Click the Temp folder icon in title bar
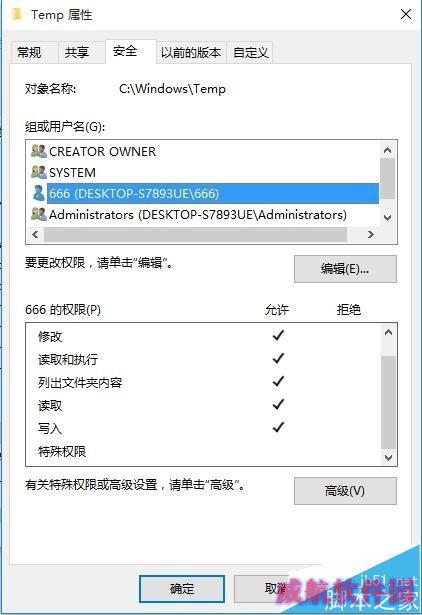422x615 pixels. (x=17, y=15)
